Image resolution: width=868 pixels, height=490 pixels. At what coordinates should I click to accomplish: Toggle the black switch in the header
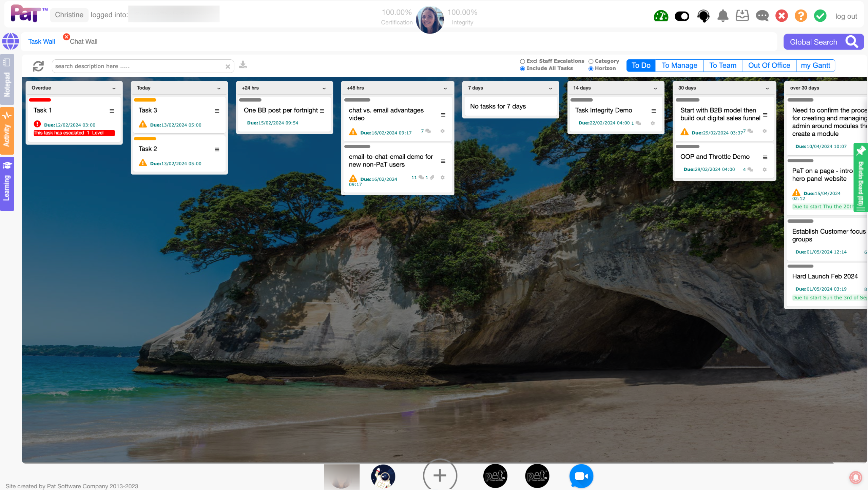682,16
